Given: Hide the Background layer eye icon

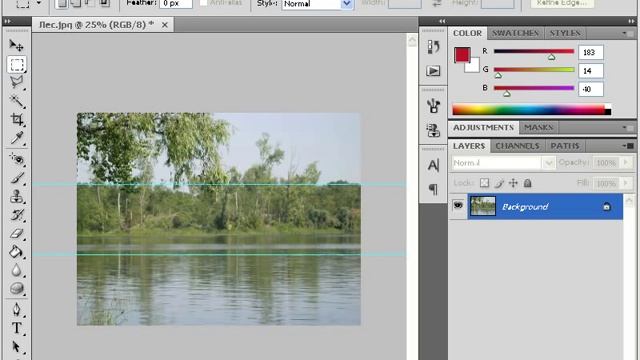Looking at the screenshot, I should pyautogui.click(x=458, y=205).
